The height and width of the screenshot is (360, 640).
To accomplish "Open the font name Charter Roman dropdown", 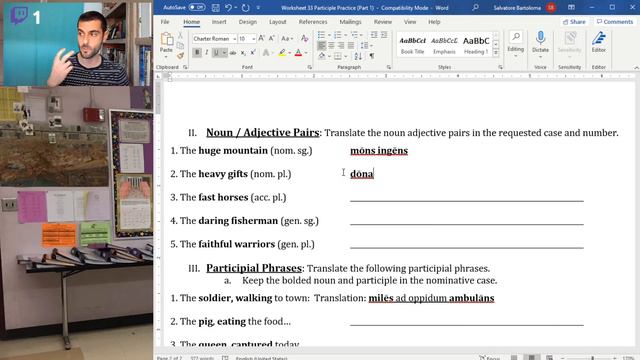I will coord(234,39).
